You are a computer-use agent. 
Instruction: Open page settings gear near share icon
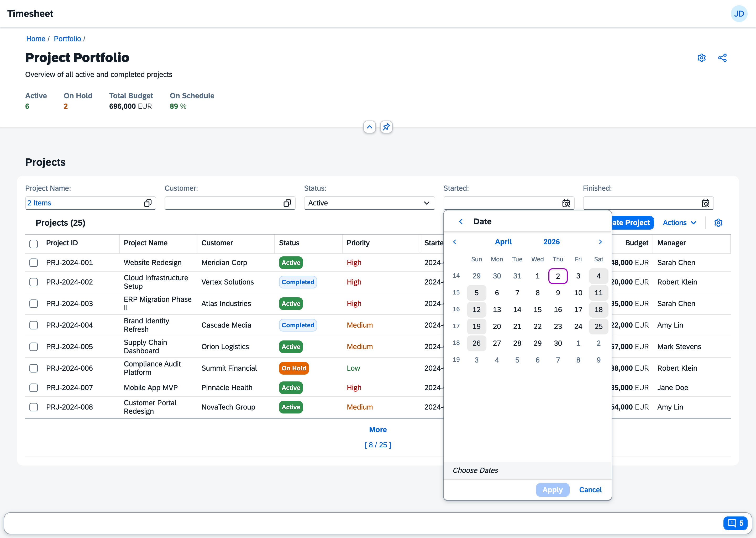pyautogui.click(x=701, y=58)
